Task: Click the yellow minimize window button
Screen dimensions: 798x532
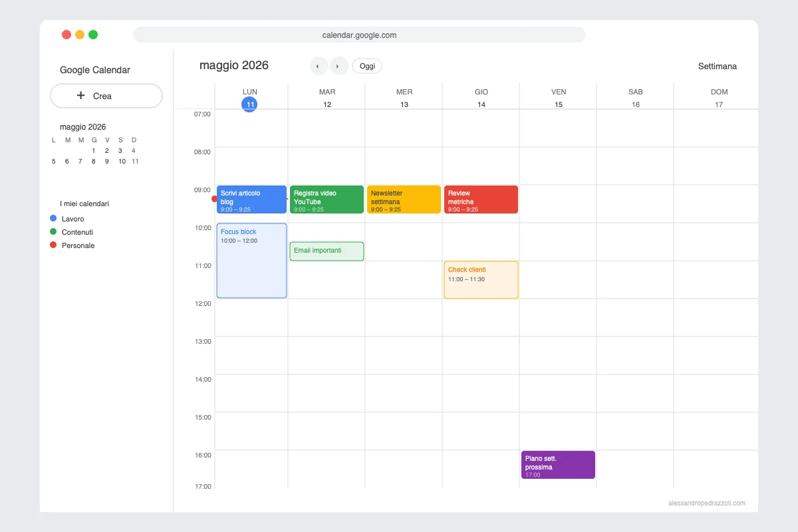Action: (x=80, y=35)
